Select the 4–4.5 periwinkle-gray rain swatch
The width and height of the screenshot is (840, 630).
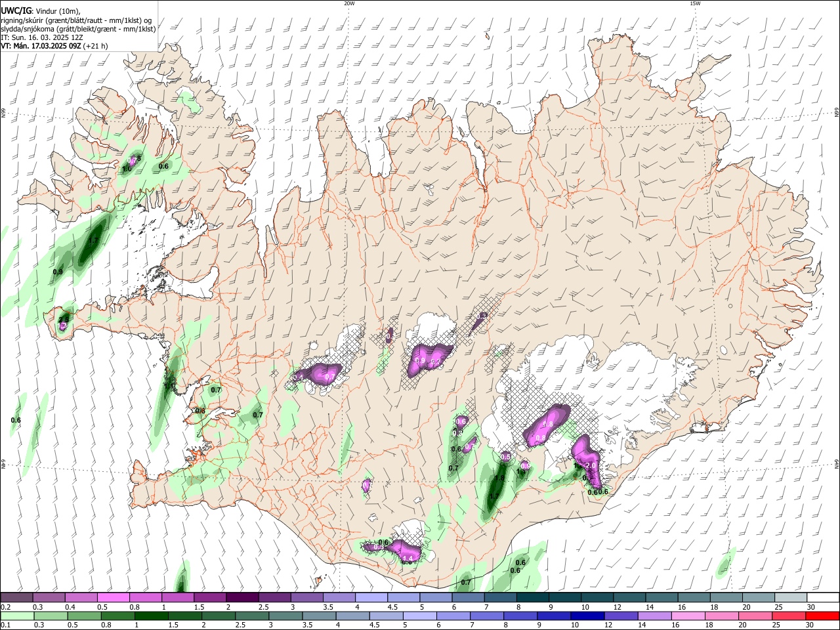(x=352, y=616)
